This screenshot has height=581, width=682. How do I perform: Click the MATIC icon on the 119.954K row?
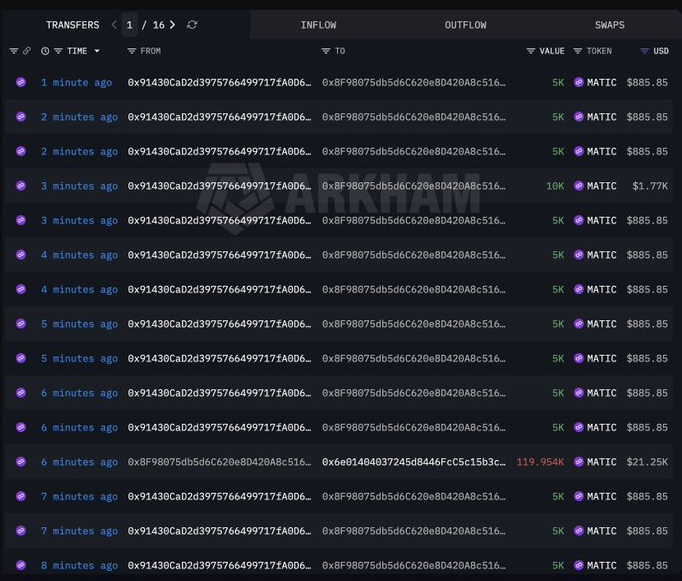578,461
